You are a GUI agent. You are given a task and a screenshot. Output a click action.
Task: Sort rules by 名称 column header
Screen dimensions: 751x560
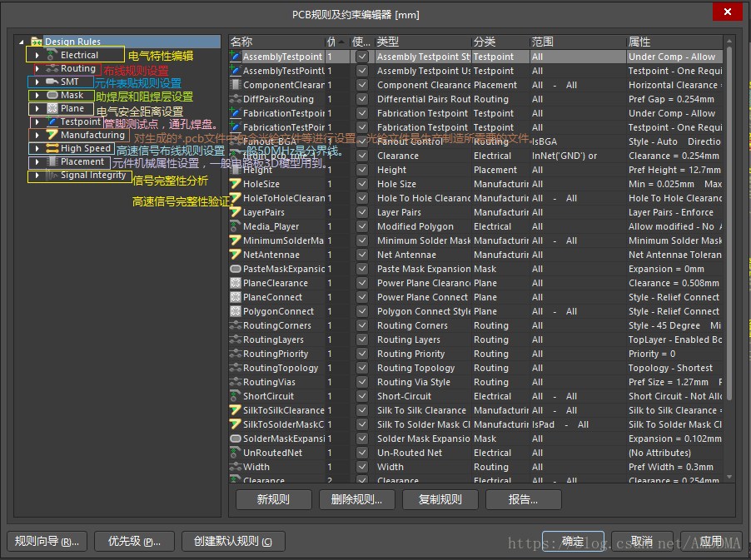point(276,42)
